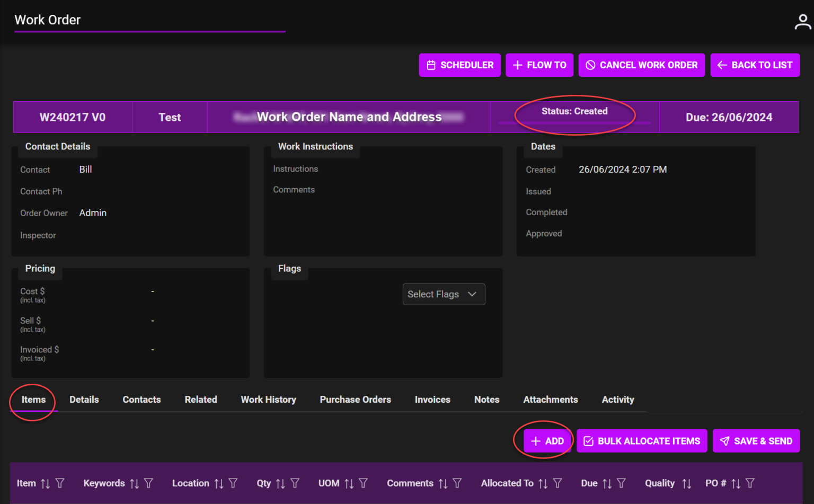The height and width of the screenshot is (504, 814).
Task: Click the cancel icon on Cancel Work Order
Action: coord(590,65)
